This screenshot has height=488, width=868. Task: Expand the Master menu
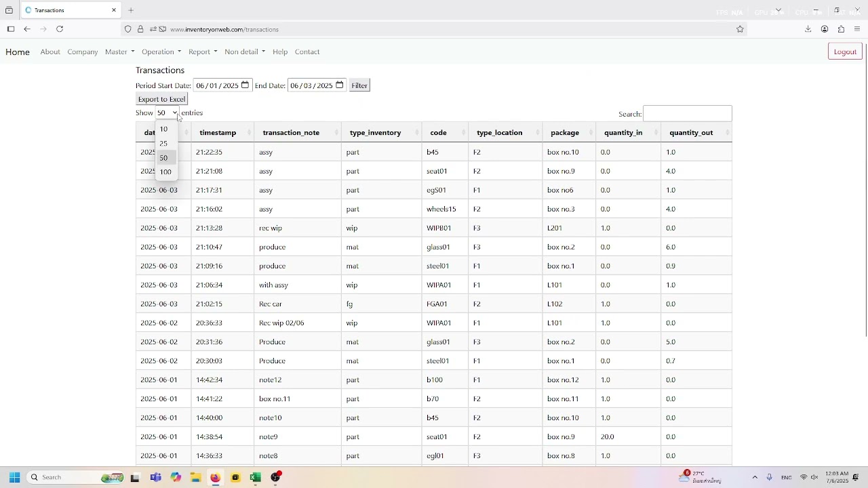(119, 52)
